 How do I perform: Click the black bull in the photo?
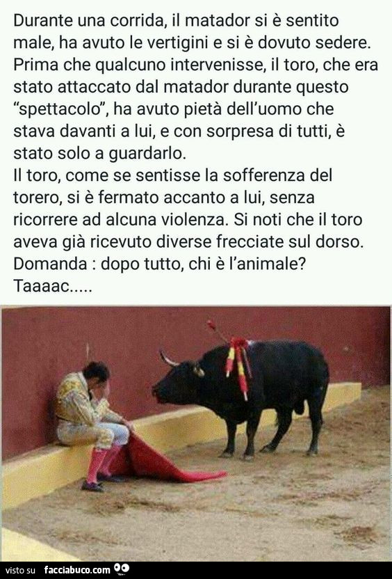pyautogui.click(x=240, y=397)
